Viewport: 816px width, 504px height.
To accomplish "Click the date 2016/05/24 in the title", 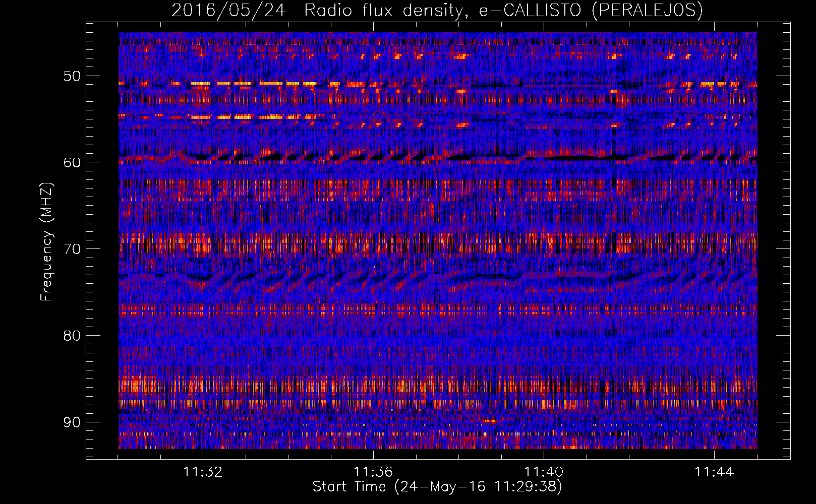I will [228, 10].
